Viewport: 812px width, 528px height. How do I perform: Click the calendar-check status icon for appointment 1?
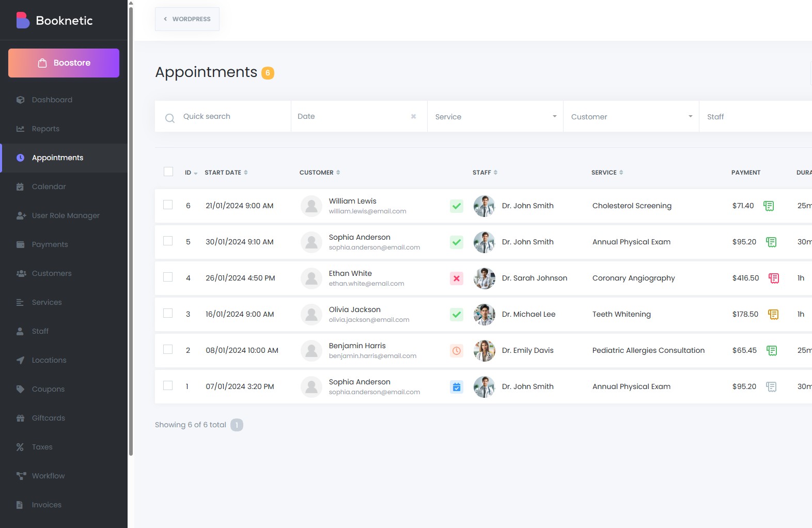[457, 387]
